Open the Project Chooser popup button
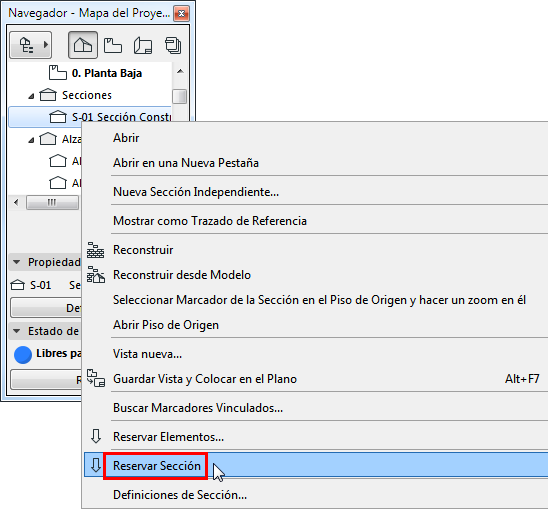This screenshot has width=548, height=510. [30, 45]
